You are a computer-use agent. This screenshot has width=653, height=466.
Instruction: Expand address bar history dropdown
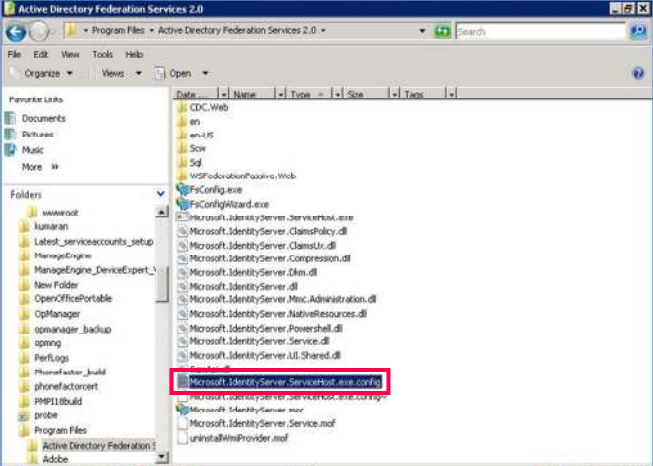[422, 31]
